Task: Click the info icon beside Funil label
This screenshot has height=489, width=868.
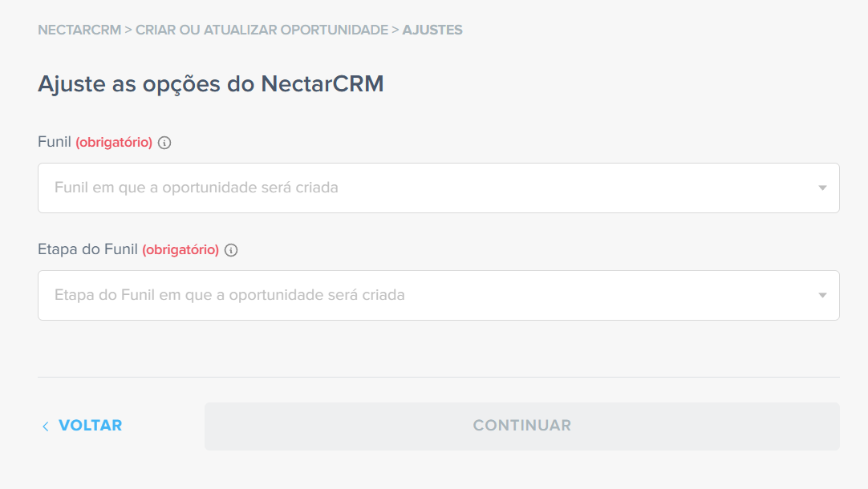Action: pyautogui.click(x=164, y=143)
